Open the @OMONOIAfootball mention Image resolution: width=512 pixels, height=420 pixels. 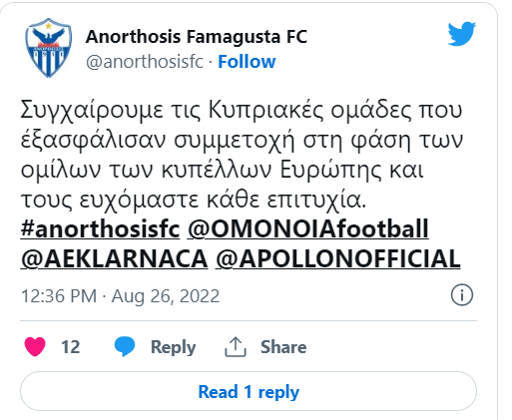point(308,228)
